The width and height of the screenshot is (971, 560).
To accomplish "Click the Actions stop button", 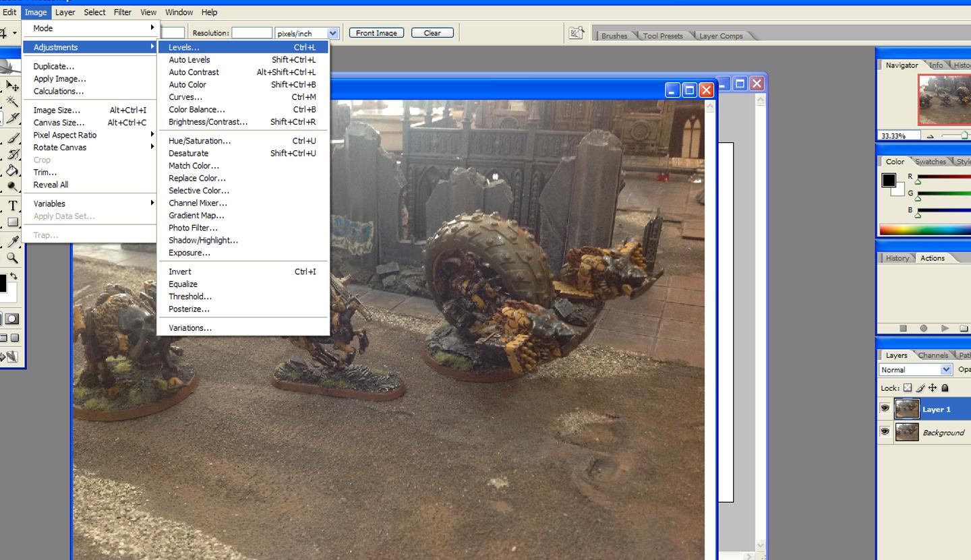I will [x=903, y=328].
